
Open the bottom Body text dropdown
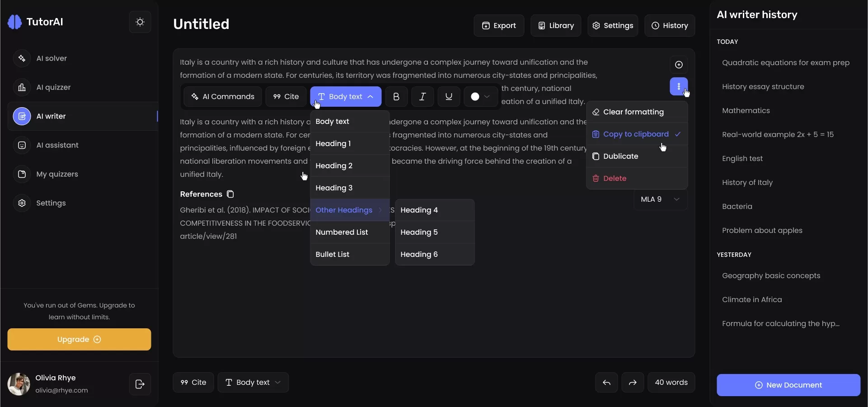(253, 383)
